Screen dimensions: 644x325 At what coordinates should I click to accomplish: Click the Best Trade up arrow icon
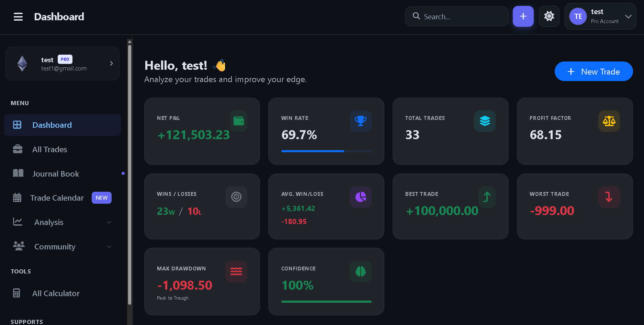[x=487, y=197]
